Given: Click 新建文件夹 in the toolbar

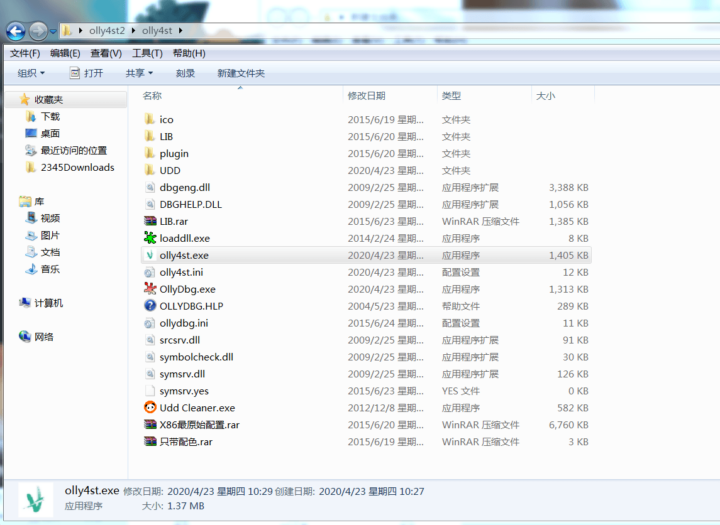Looking at the screenshot, I should pos(241,73).
